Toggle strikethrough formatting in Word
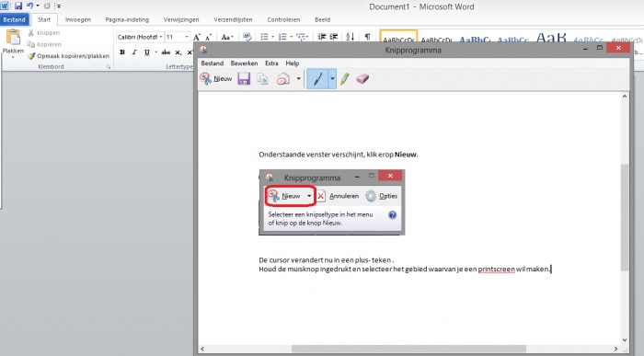Viewport: 644px width, 356px height. 166,52
